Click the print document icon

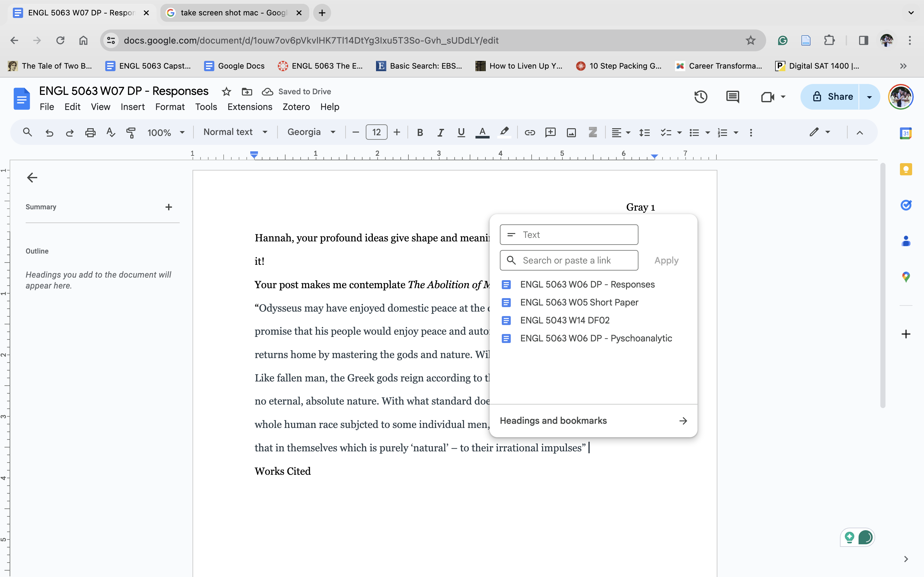90,132
